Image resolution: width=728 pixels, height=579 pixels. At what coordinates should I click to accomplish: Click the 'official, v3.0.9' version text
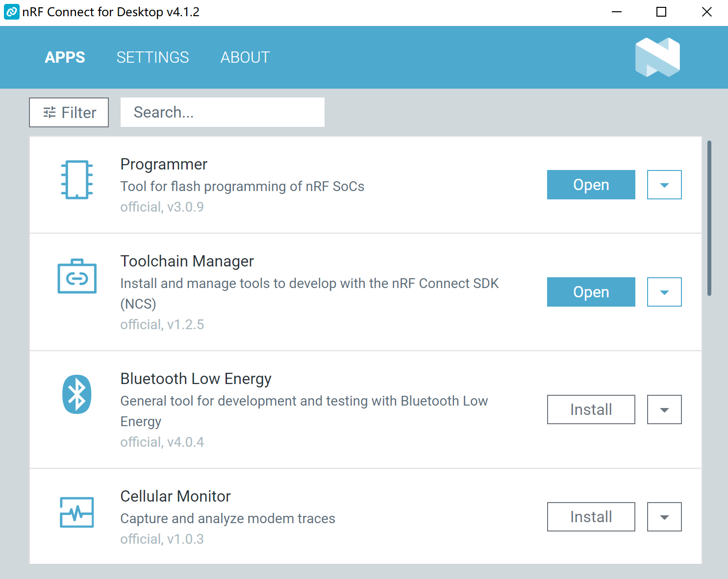point(162,207)
